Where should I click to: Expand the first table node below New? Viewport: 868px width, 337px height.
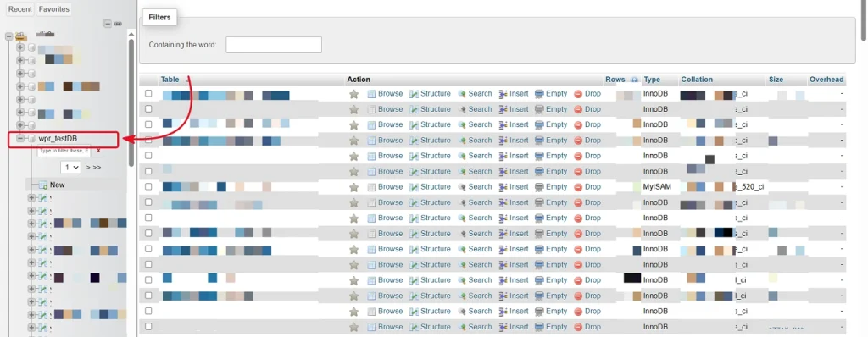[x=31, y=197]
